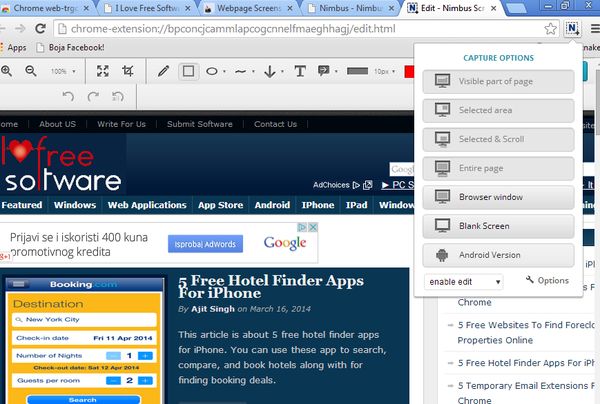Click the Web Applications category tab
Viewport: 600px width, 404px height.
pos(147,205)
